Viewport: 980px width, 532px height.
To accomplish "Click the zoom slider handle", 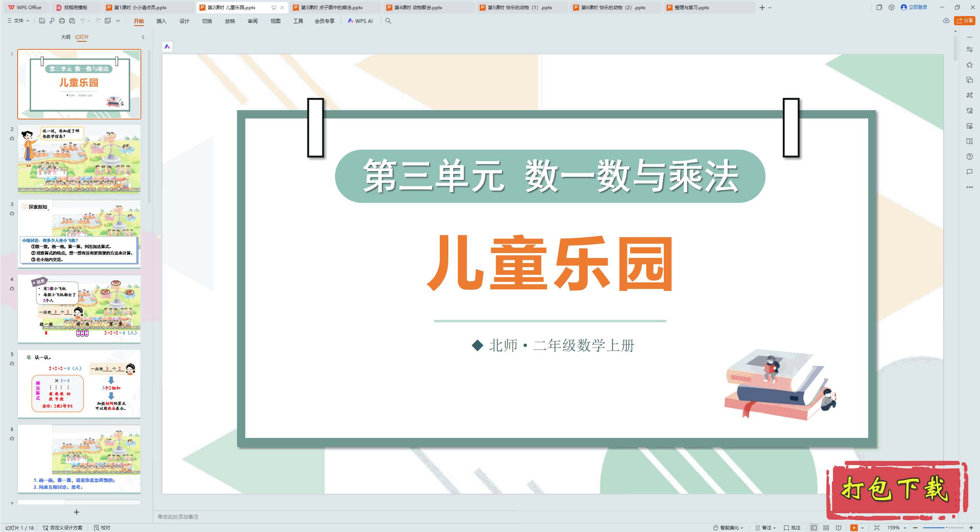I will (x=946, y=527).
